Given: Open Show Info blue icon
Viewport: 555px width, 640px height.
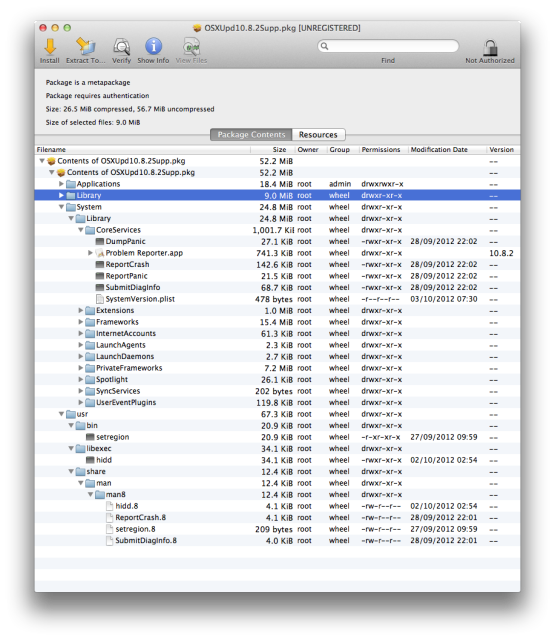Looking at the screenshot, I should tap(153, 47).
